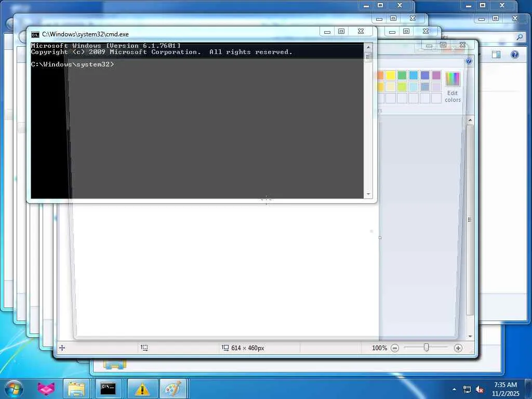Switch to Paint on the taskbar
The width and height of the screenshot is (532, 399).
173,389
